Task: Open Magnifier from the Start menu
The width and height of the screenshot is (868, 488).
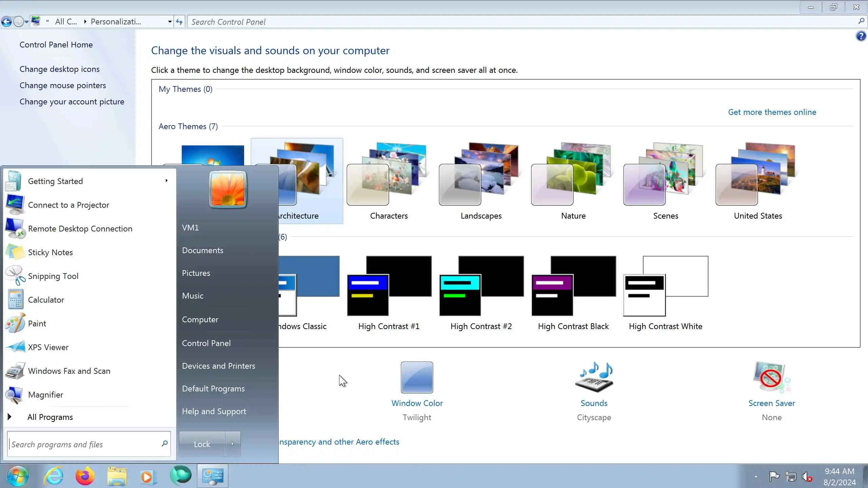Action: tap(45, 395)
